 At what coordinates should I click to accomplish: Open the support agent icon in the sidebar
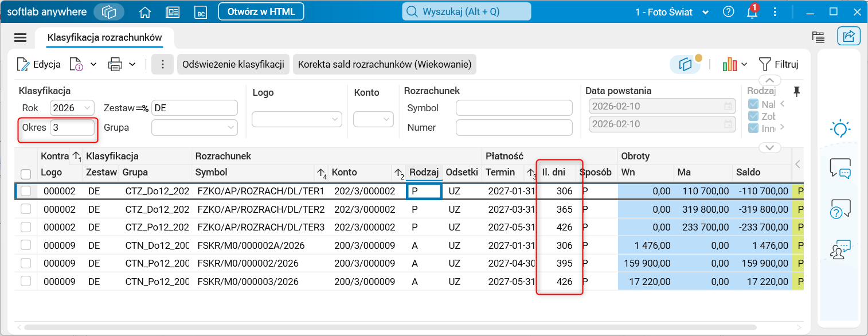click(x=840, y=250)
